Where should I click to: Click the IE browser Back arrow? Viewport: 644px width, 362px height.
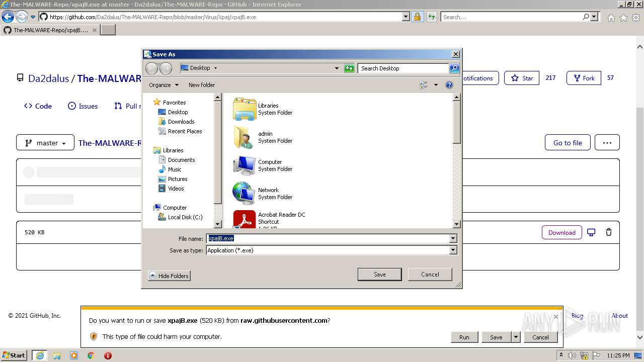(x=8, y=17)
